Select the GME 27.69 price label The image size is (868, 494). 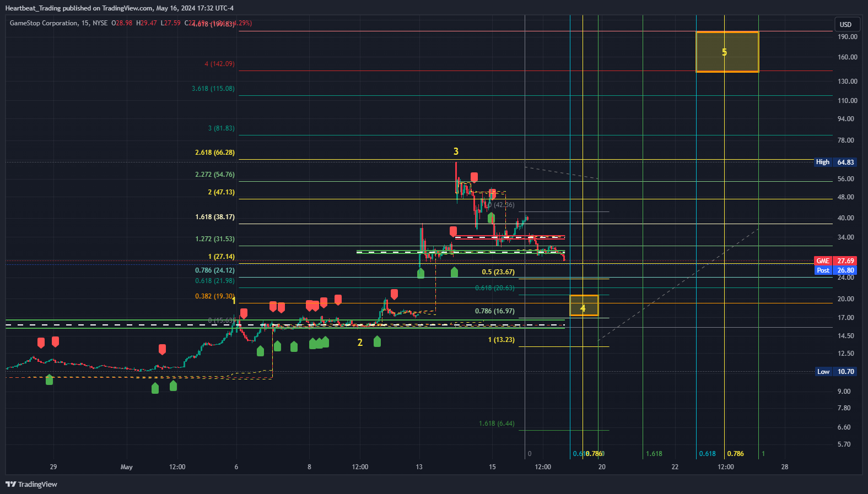(835, 261)
